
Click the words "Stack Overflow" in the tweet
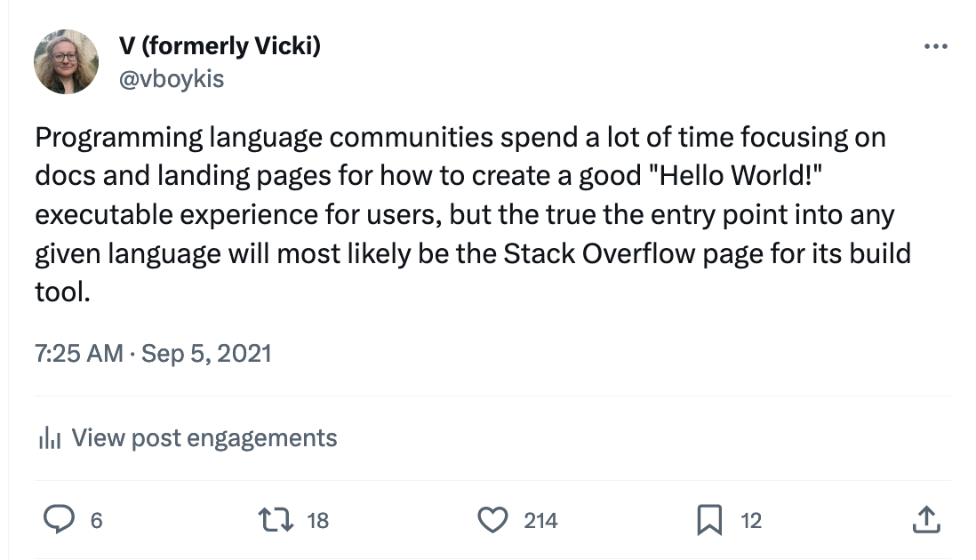pos(599,253)
